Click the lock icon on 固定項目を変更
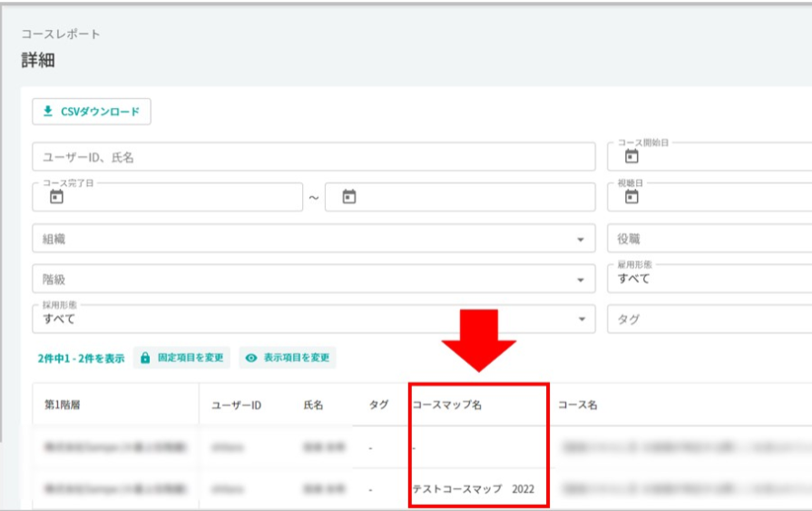This screenshot has height=511, width=812. [145, 358]
